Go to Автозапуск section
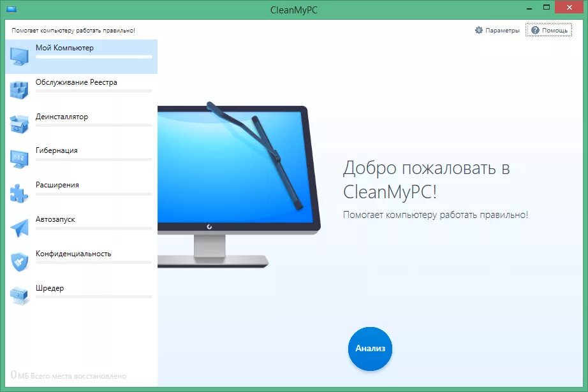The width and height of the screenshot is (588, 392). 82,229
